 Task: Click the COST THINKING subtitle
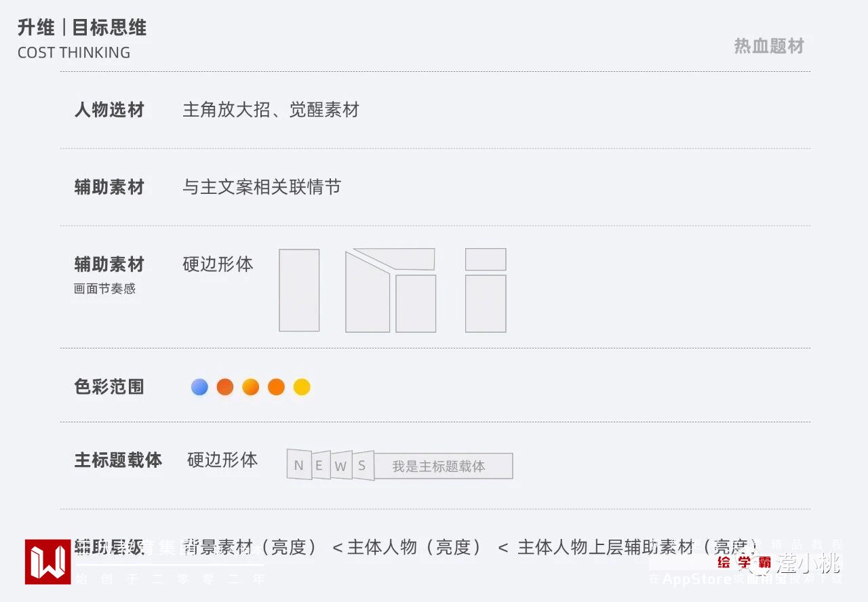coord(74,53)
